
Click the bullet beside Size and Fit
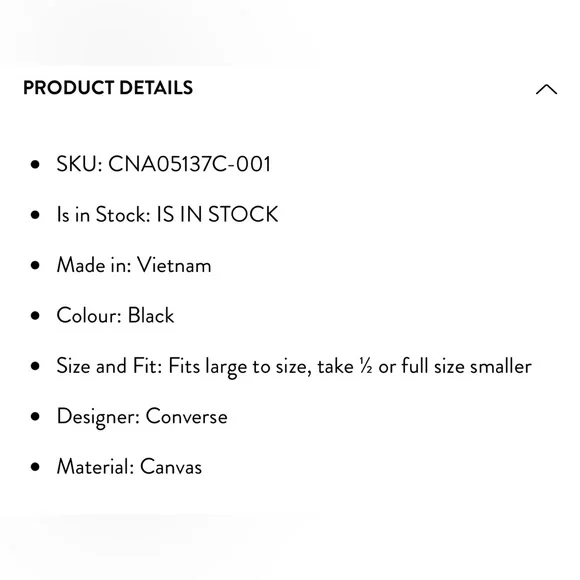coord(35,366)
